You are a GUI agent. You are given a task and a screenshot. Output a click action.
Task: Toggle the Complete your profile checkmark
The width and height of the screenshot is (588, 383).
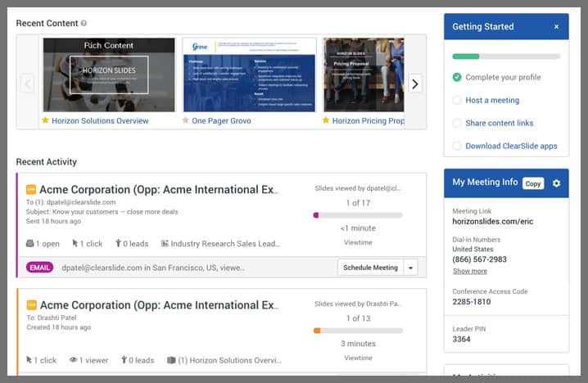pyautogui.click(x=457, y=78)
